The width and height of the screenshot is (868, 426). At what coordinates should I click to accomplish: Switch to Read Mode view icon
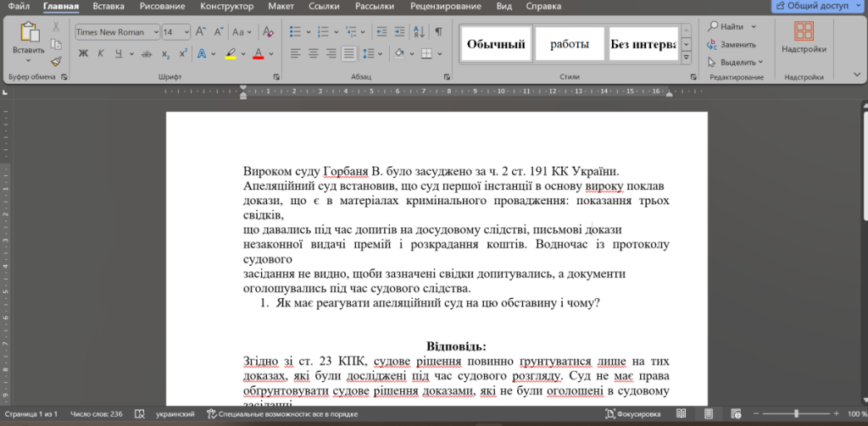click(682, 413)
